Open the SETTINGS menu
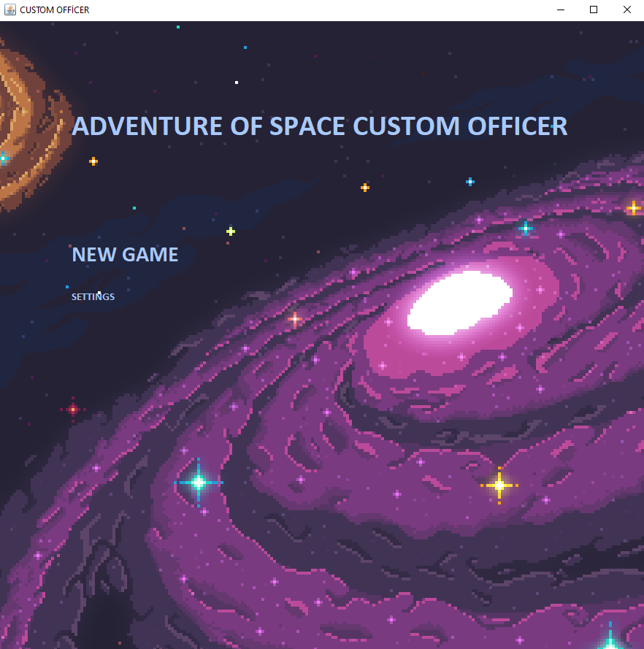The image size is (644, 649). point(93,296)
